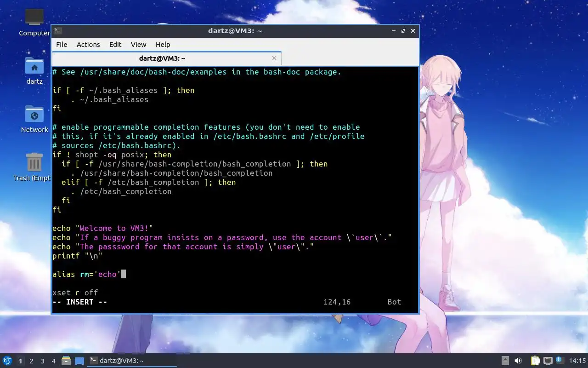Select the dartz@VM3: ~ terminal tab

(x=167, y=58)
